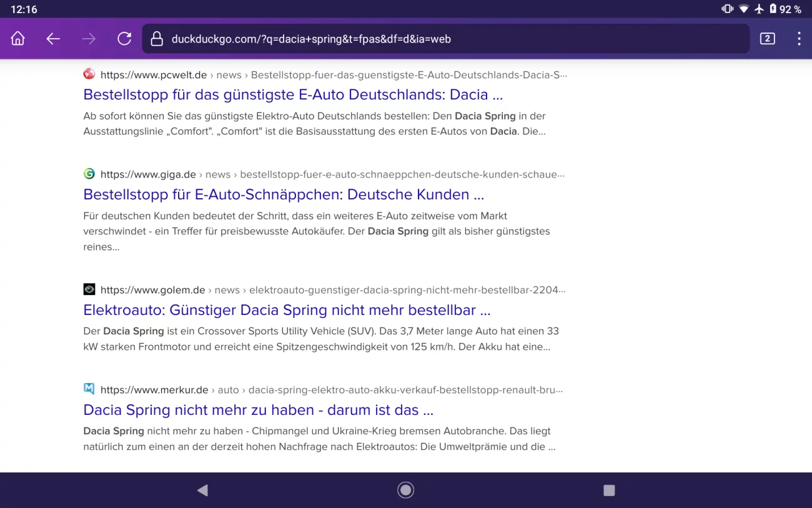Tap the merkur.de favicon
Image resolution: width=812 pixels, height=508 pixels.
click(89, 389)
